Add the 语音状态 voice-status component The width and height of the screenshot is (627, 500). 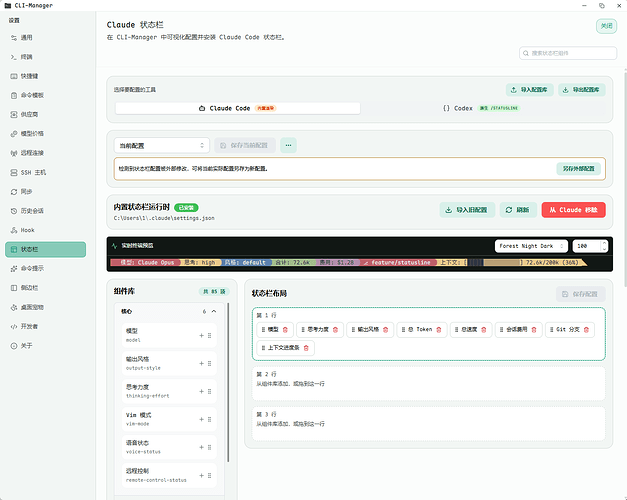coord(202,448)
